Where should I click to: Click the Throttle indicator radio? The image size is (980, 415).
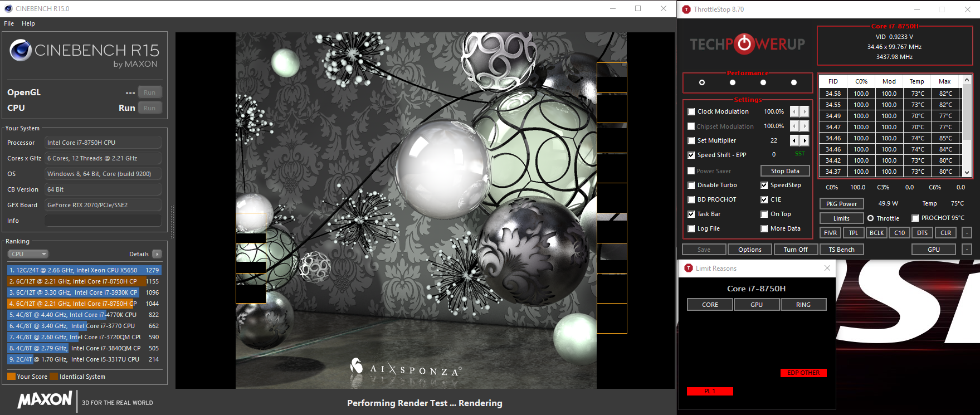(x=870, y=218)
